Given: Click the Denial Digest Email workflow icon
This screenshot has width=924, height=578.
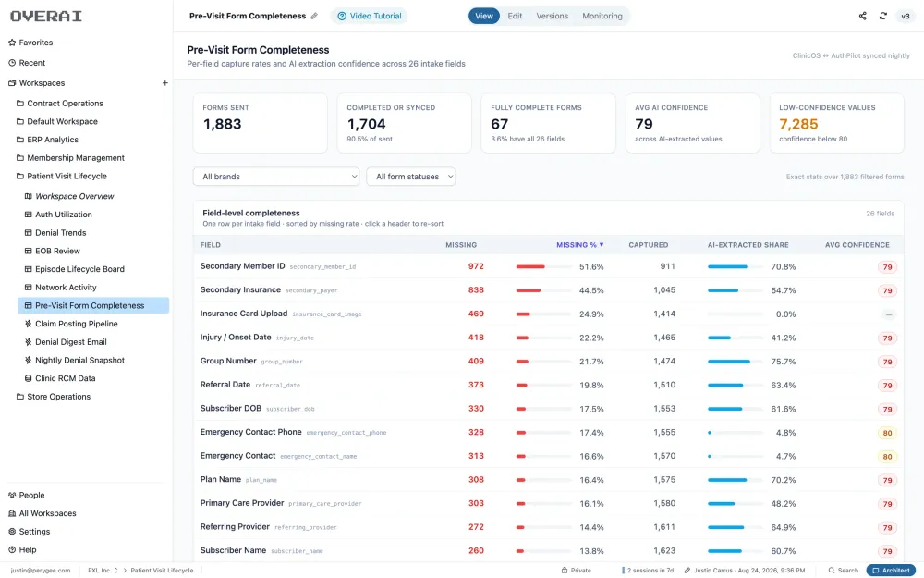Looking at the screenshot, I should point(29,342).
